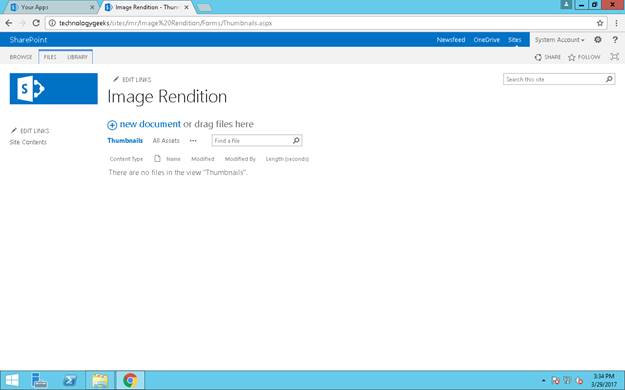
Task: Click search magnifier in site search box
Action: (x=609, y=79)
